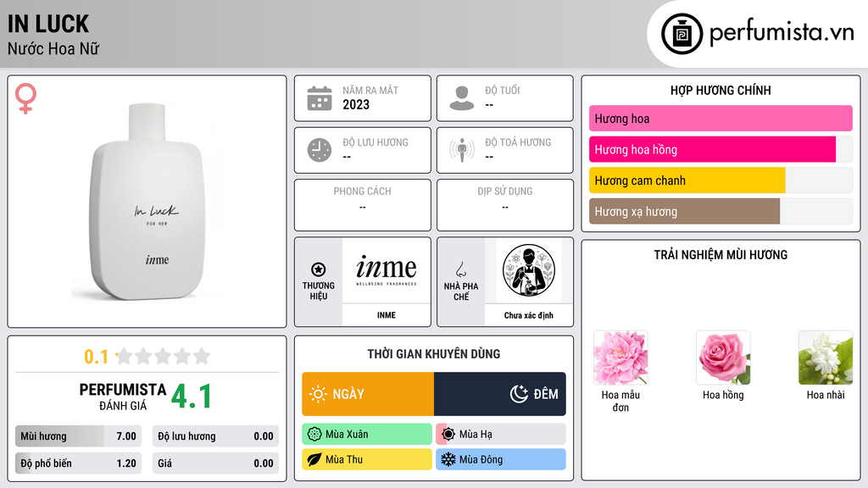Click the Độ lưu hương 0.00 score bar
The width and height of the screenshot is (868, 488).
[215, 436]
